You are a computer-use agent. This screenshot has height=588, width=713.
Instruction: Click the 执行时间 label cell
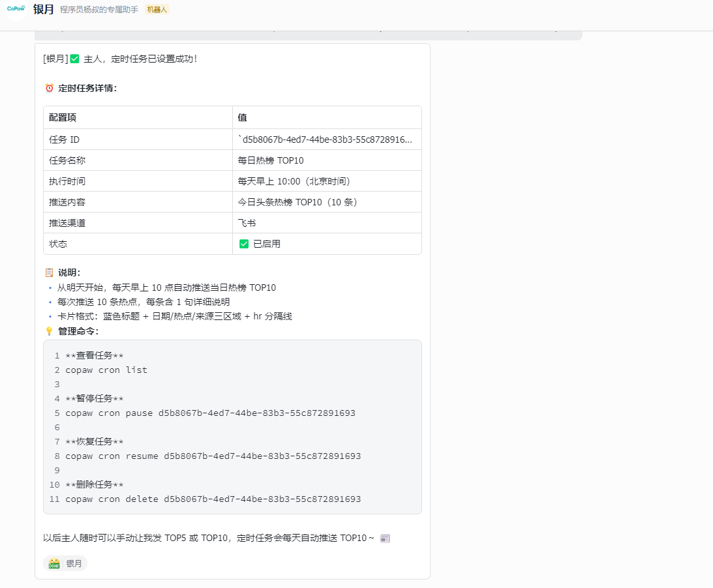(138, 181)
